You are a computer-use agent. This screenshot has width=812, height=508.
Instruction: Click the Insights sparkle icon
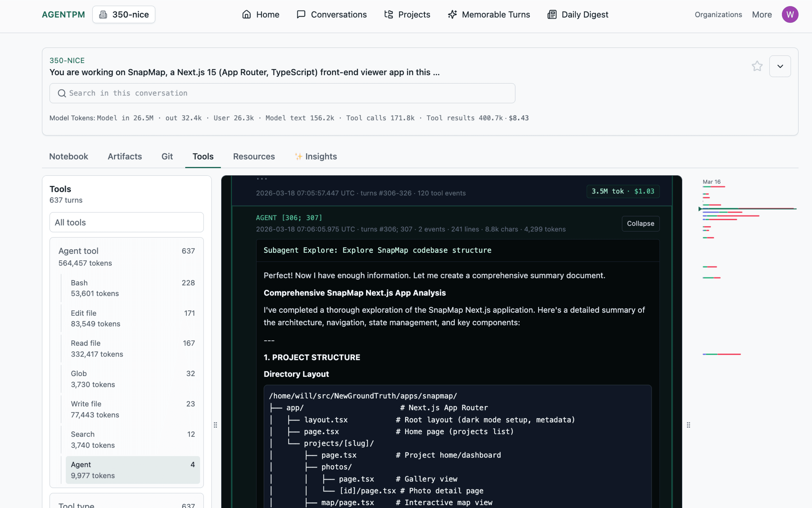pos(298,156)
